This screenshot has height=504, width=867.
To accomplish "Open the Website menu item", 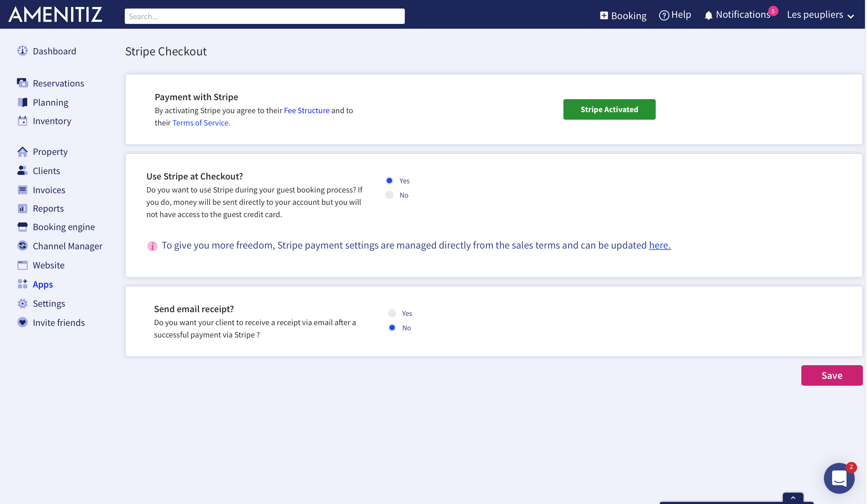I will coord(49,265).
